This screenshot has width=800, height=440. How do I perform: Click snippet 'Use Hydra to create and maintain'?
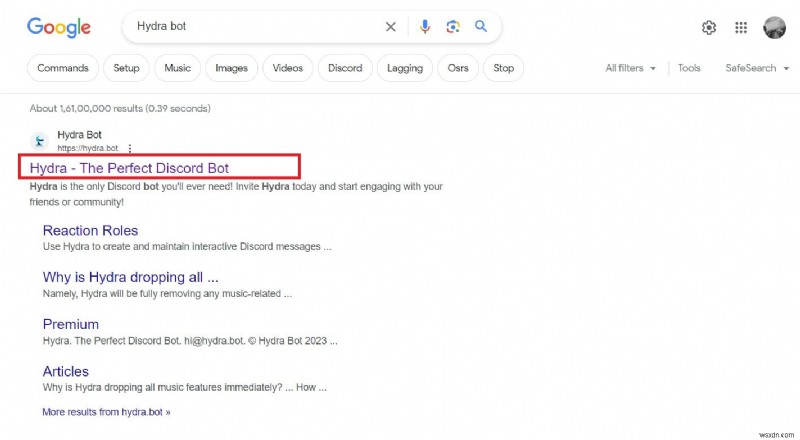(x=187, y=247)
